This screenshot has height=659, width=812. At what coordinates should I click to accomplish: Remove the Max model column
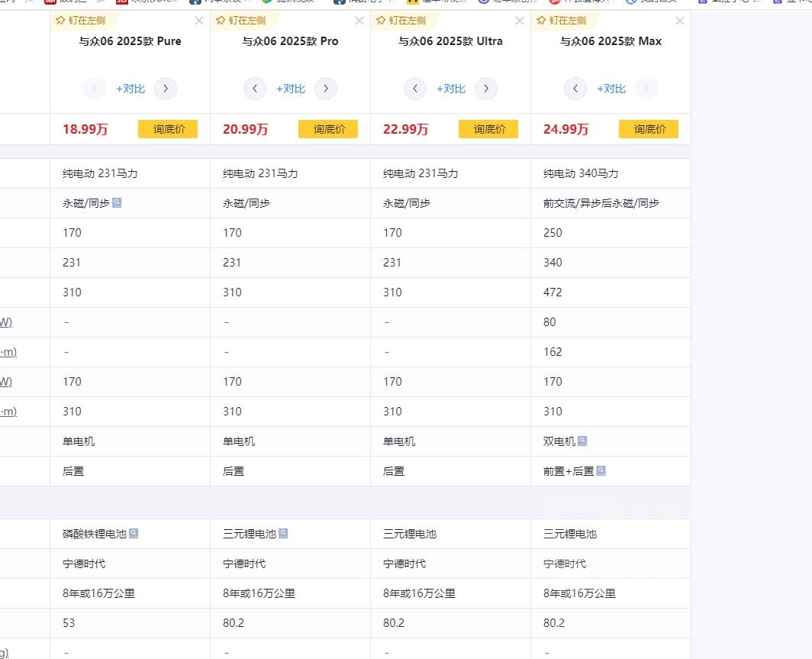680,21
